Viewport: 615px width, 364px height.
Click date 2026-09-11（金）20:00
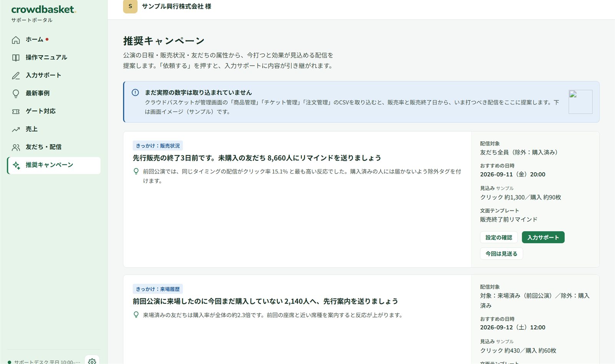[513, 174]
